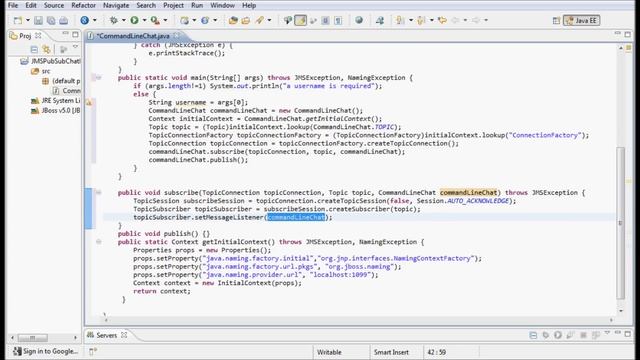Click Project Explorer horizontal scrollbar thumb
640x360 pixels.
pyautogui.click(x=32, y=338)
